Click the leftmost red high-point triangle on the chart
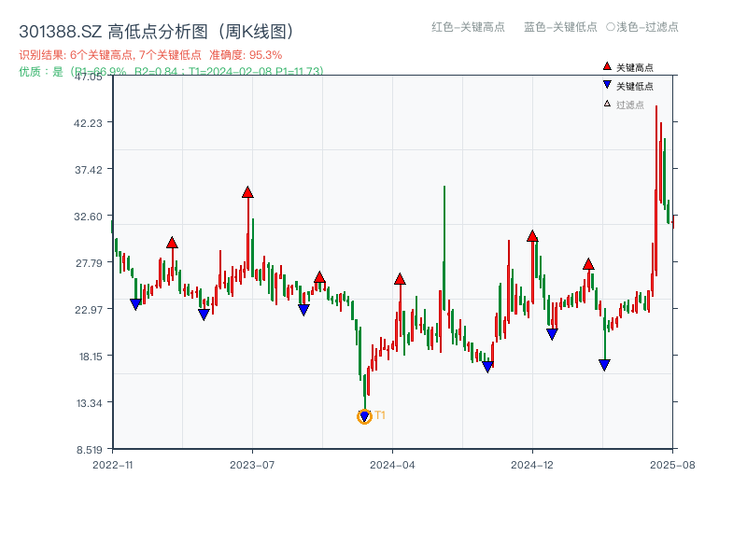747x560 pixels. 172,241
